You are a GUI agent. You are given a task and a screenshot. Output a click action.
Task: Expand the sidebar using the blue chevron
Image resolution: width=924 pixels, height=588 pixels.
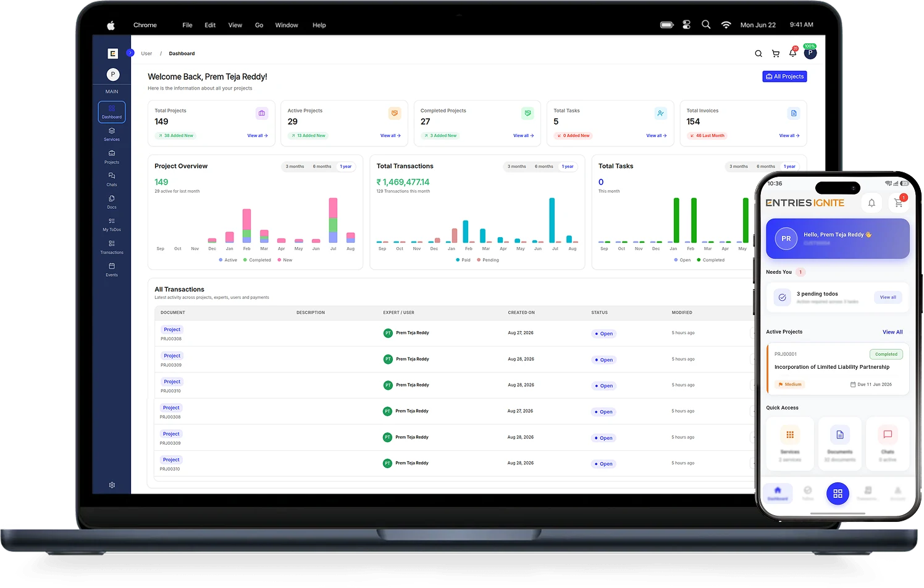130,53
